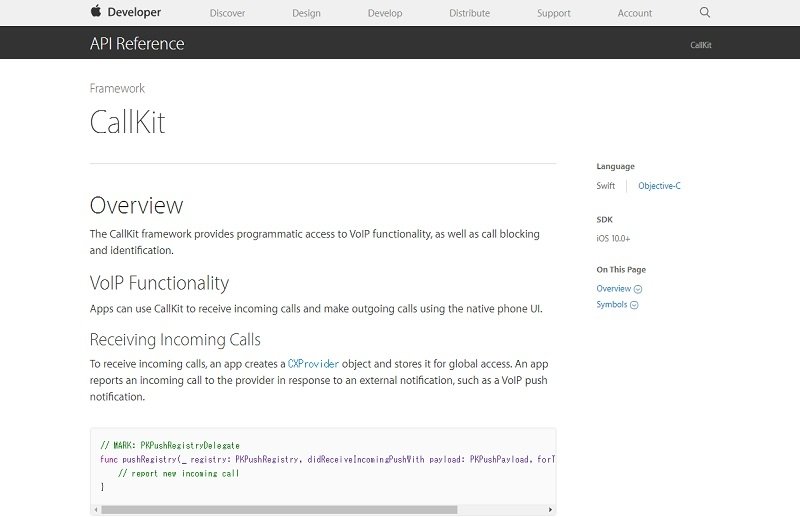The height and width of the screenshot is (517, 800).
Task: Click the code box left scroll arrow
Action: click(x=96, y=509)
